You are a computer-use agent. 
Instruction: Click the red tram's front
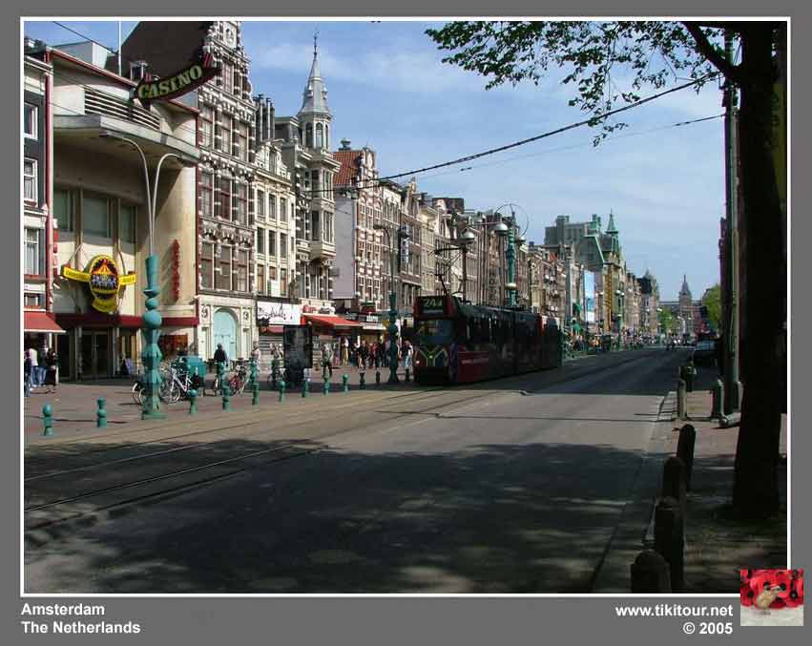pyautogui.click(x=435, y=345)
